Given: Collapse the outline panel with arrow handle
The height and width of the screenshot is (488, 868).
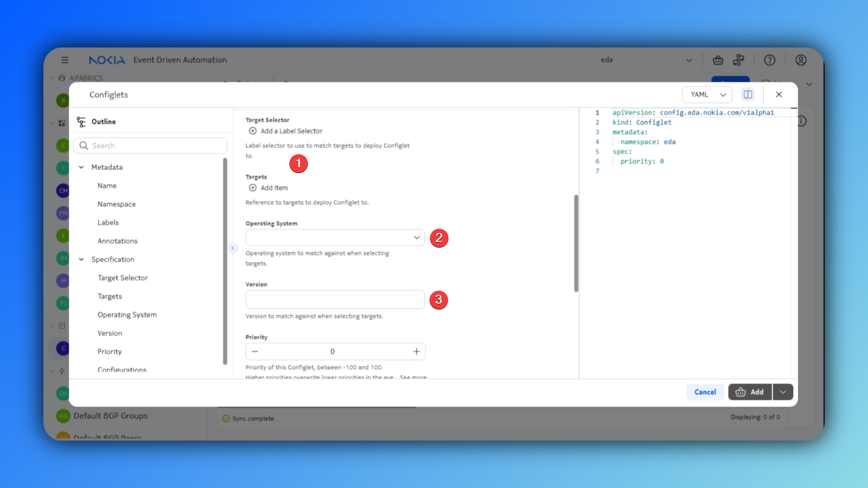Looking at the screenshot, I should tap(233, 248).
